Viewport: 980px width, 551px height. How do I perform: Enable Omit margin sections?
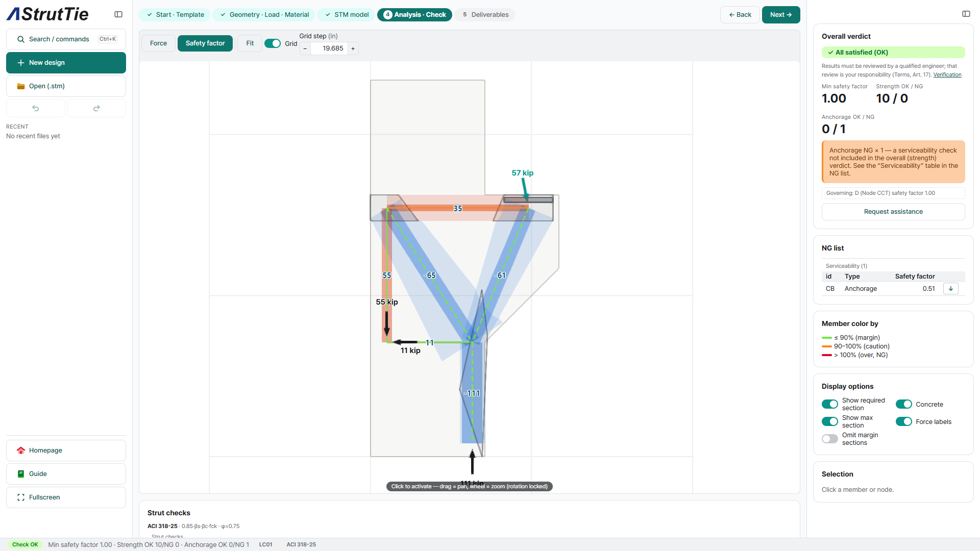(x=830, y=439)
